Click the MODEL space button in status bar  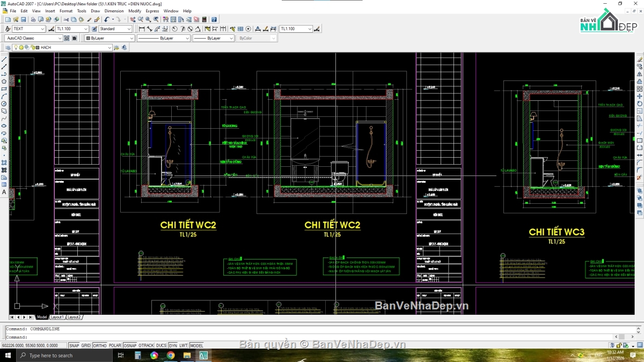[x=197, y=346]
